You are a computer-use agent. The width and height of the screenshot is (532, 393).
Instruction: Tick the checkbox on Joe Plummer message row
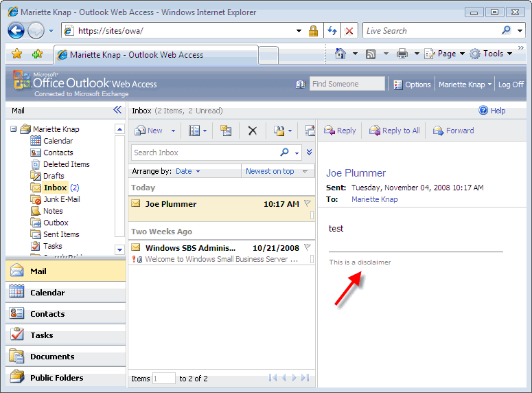312,215
